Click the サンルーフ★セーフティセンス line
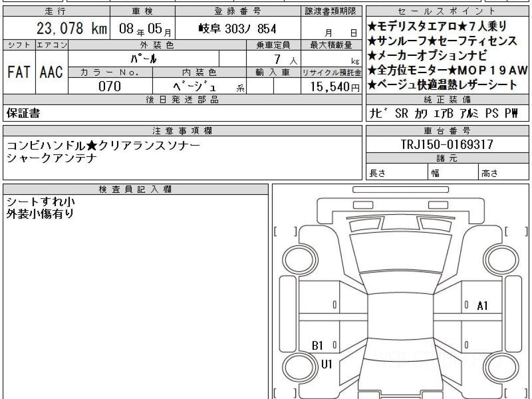Image resolution: width=532 pixels, height=399 pixels. click(x=443, y=41)
